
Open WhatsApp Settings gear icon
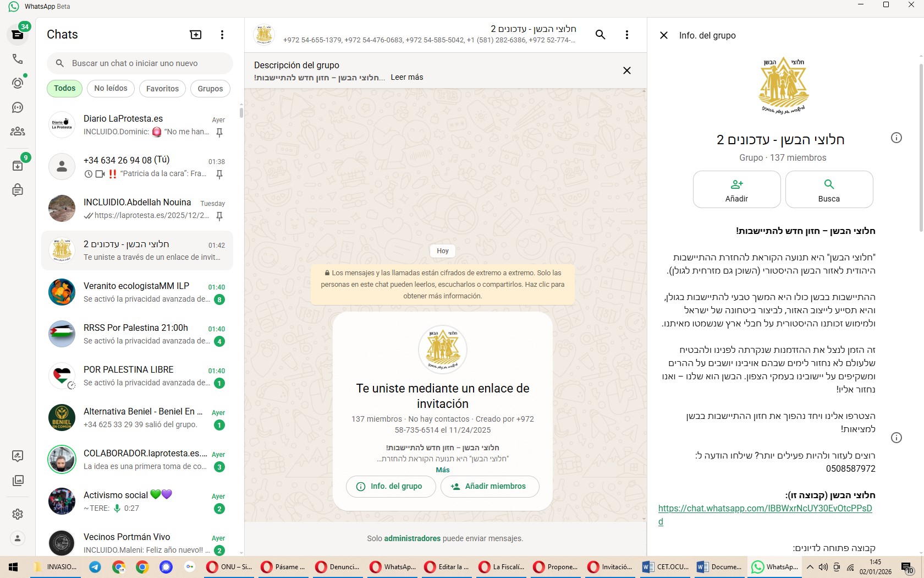[x=18, y=514]
